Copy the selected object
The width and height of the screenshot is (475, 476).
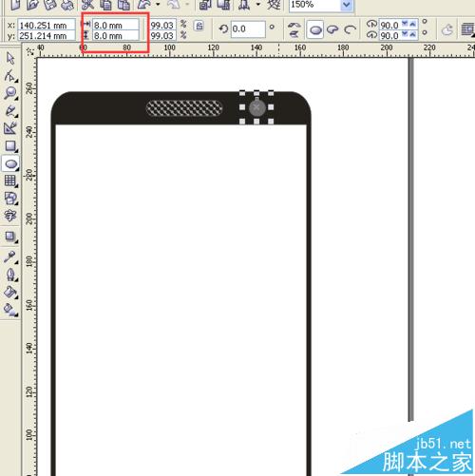(105, 5)
